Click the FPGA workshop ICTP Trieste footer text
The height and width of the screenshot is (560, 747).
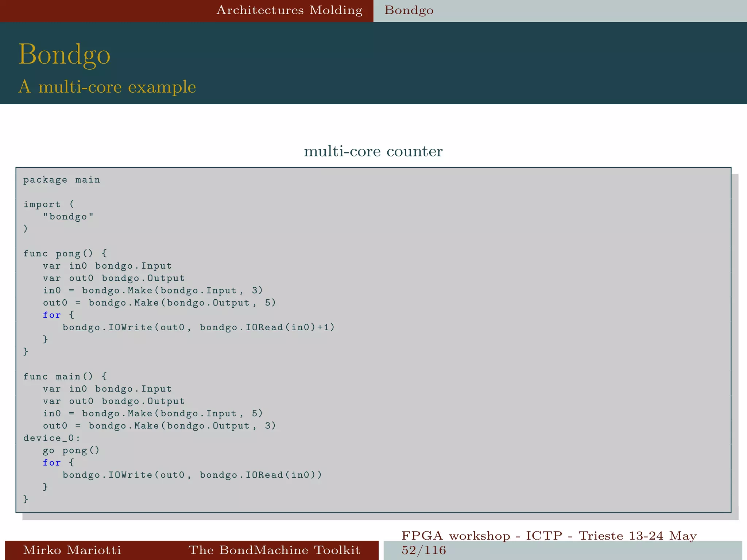(x=549, y=536)
